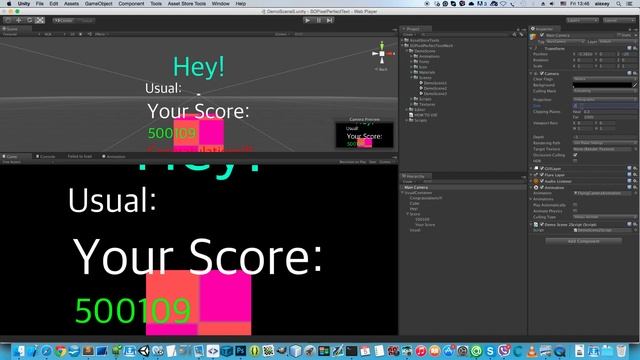
Task: Switch to the Console tab
Action: pos(46,156)
